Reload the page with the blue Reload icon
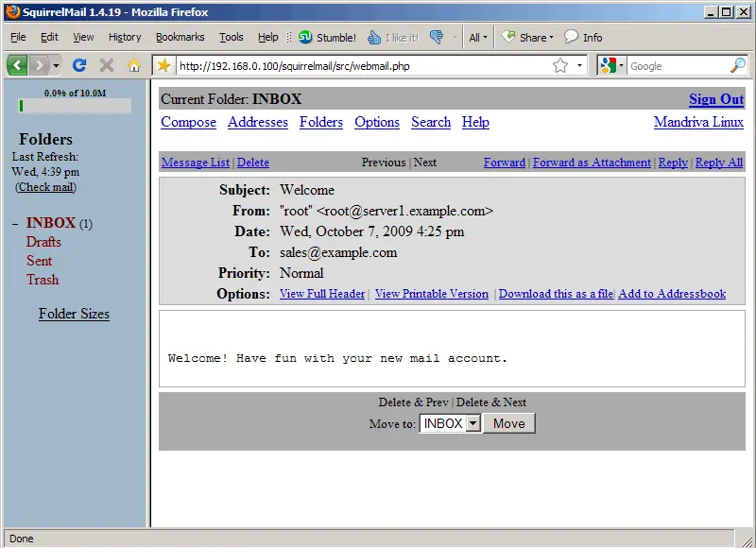The image size is (756, 548). [79, 65]
